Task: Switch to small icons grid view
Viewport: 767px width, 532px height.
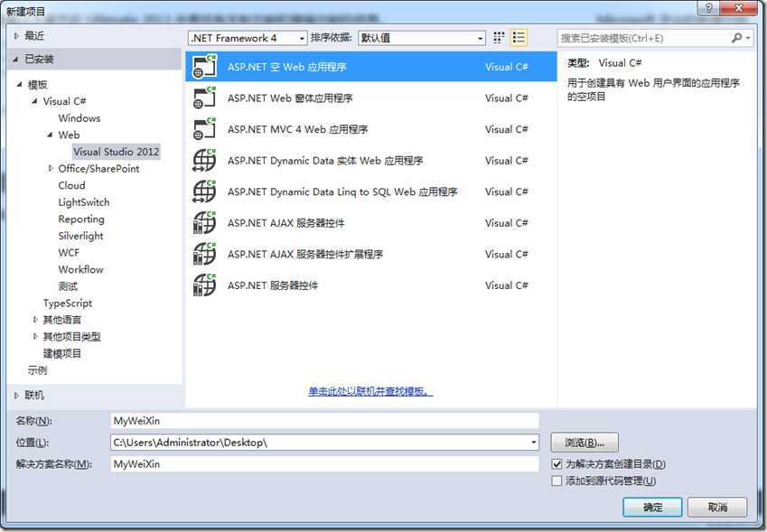Action: point(499,38)
